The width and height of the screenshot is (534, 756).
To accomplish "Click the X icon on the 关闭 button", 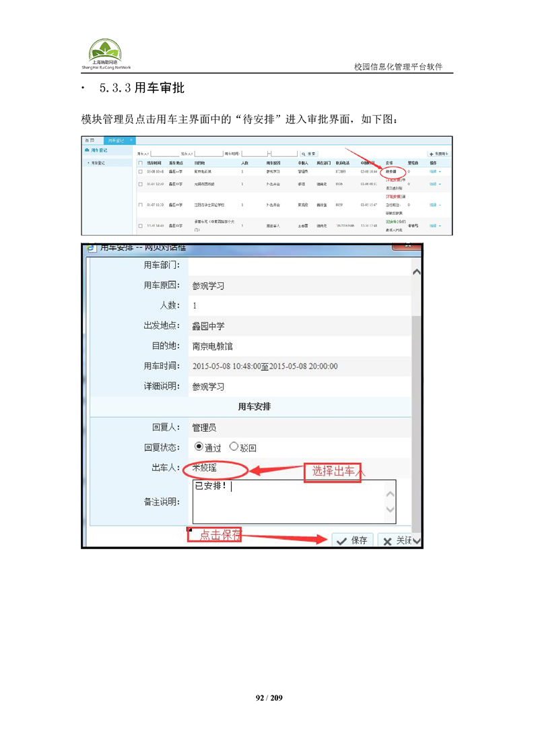I will (x=387, y=542).
